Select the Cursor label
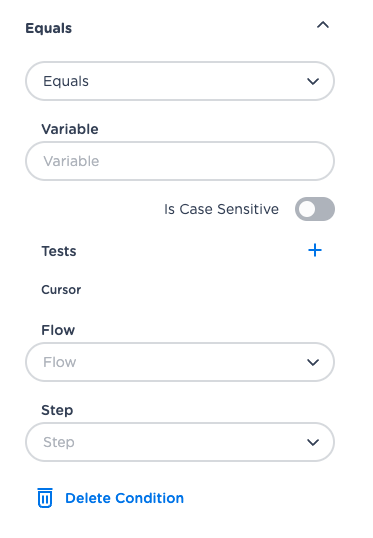 61,290
